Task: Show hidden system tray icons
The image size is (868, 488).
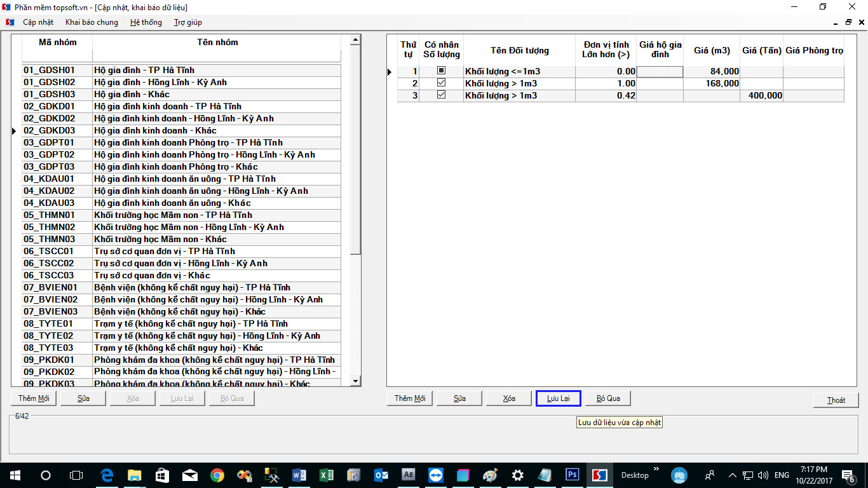Action: [x=731, y=475]
